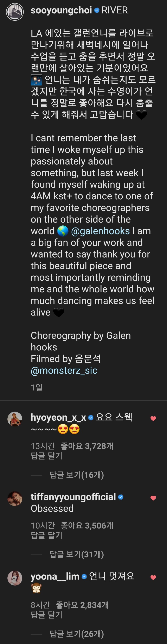The image size is (167, 644).
Task: Open sooyoungchoi's profile picture
Action: click(15, 12)
